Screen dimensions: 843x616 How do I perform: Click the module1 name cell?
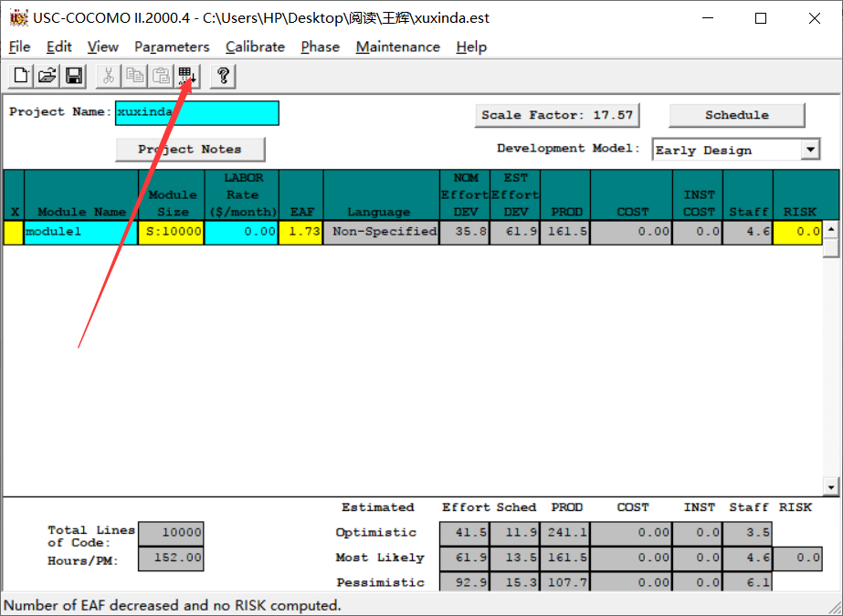(80, 232)
